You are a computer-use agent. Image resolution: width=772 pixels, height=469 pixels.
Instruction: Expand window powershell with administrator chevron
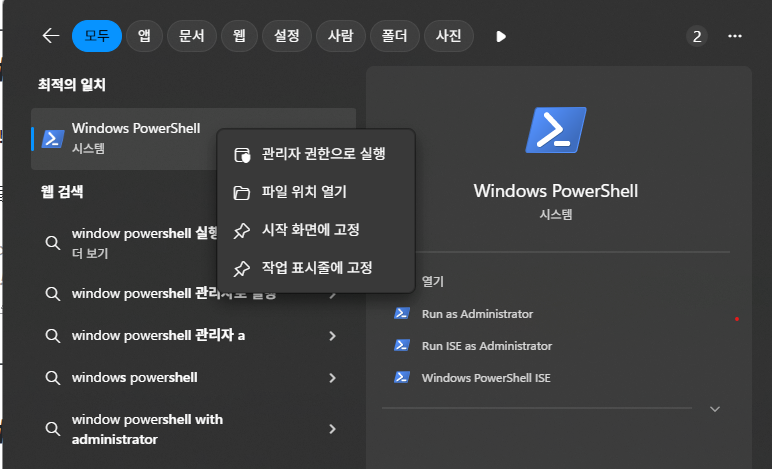click(332, 429)
